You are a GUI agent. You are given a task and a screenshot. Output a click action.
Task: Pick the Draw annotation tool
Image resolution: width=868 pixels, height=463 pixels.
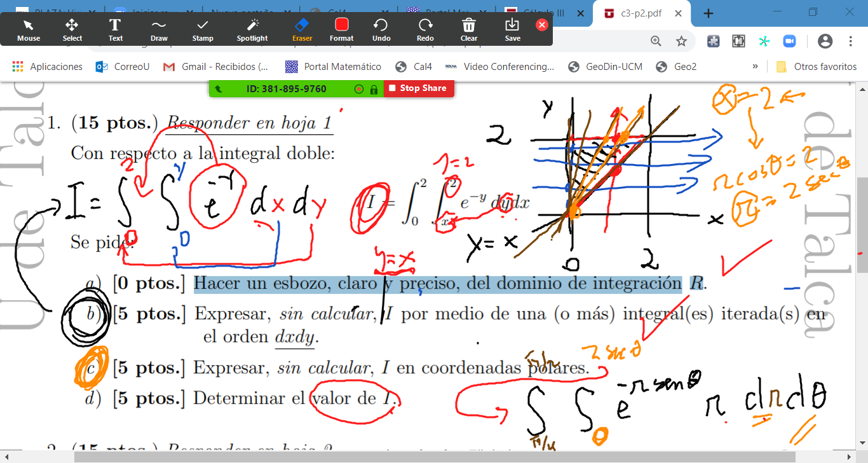pos(159,29)
